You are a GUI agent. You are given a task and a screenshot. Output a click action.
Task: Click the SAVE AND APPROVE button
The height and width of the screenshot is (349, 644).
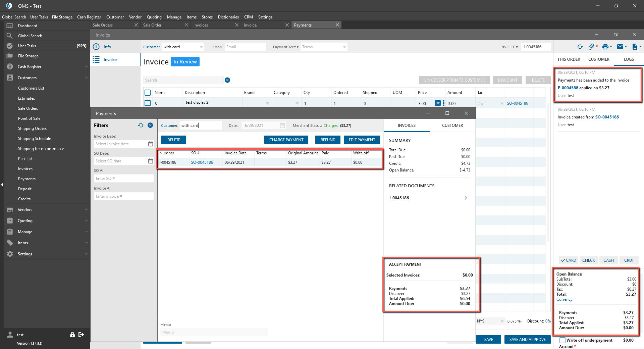click(x=528, y=340)
